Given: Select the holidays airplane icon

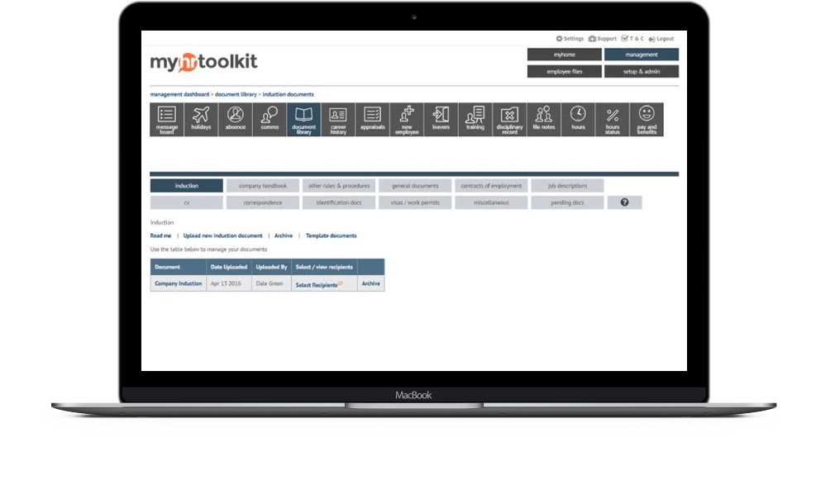Looking at the screenshot, I should pyautogui.click(x=200, y=118).
